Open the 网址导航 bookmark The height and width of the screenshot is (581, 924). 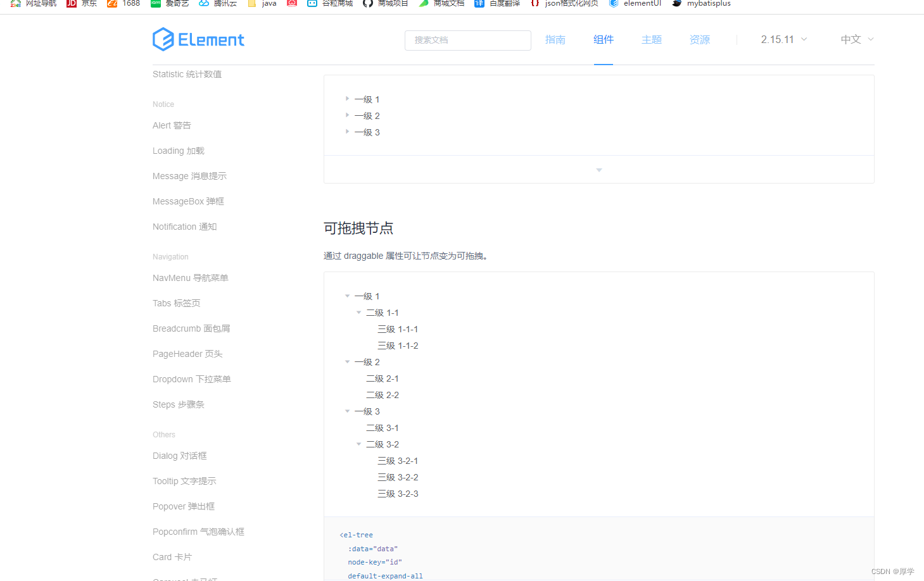pyautogui.click(x=34, y=3)
